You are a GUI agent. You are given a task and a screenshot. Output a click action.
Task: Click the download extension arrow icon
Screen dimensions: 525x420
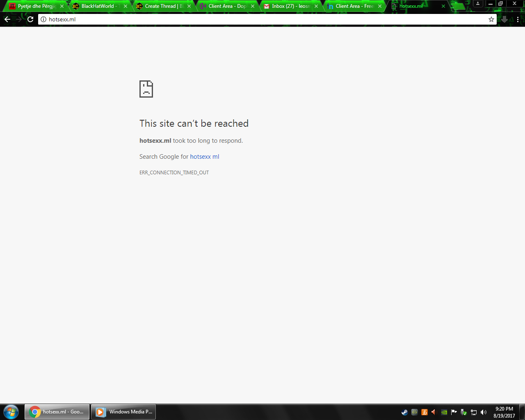click(504, 19)
